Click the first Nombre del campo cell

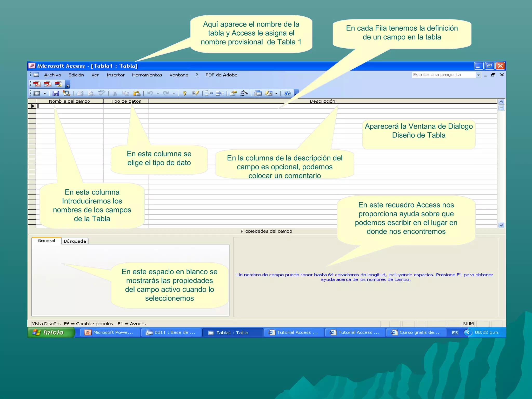point(69,106)
